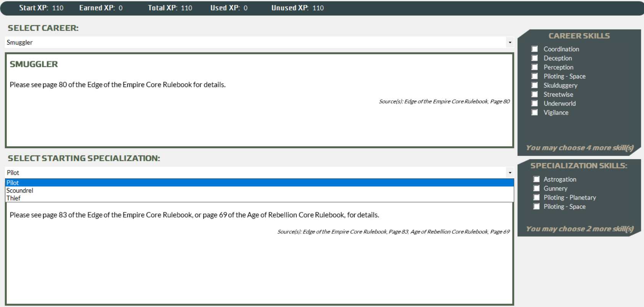Open the Select Career dropdown arrow
The image size is (644, 307).
pyautogui.click(x=510, y=42)
